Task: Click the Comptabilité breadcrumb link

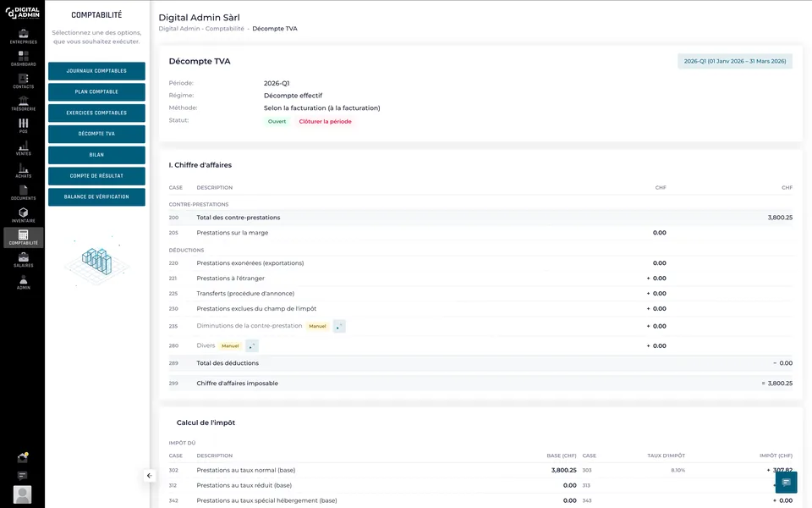Action: tap(225, 29)
